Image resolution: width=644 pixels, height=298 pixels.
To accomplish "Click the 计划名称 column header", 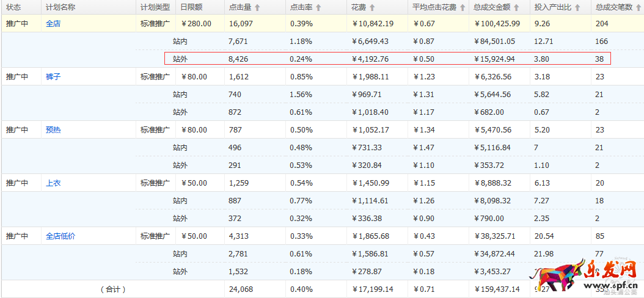I will pos(60,7).
